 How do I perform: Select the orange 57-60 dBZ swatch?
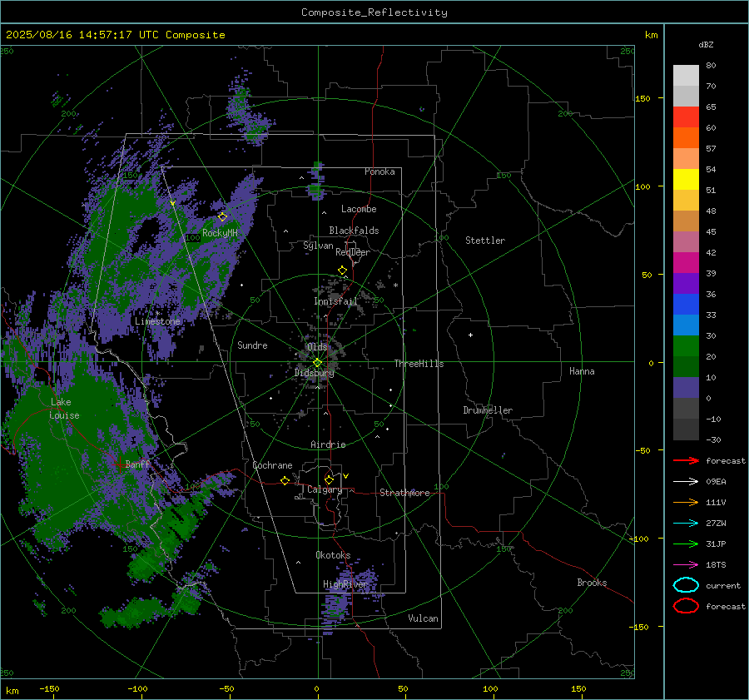tap(686, 138)
